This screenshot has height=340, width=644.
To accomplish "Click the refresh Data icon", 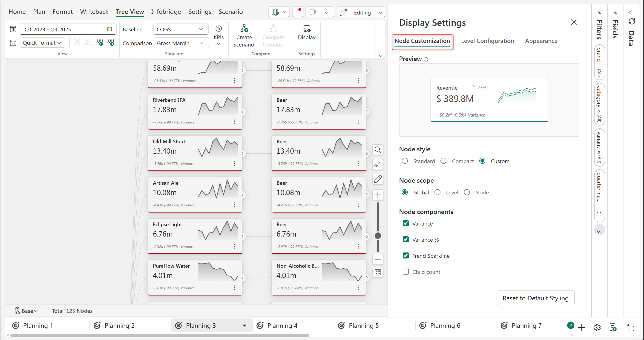I will coord(632,22).
